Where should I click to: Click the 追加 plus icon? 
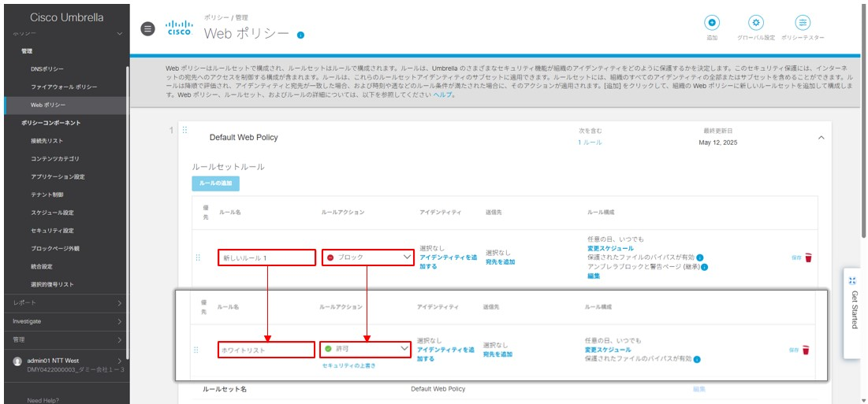[x=712, y=22]
